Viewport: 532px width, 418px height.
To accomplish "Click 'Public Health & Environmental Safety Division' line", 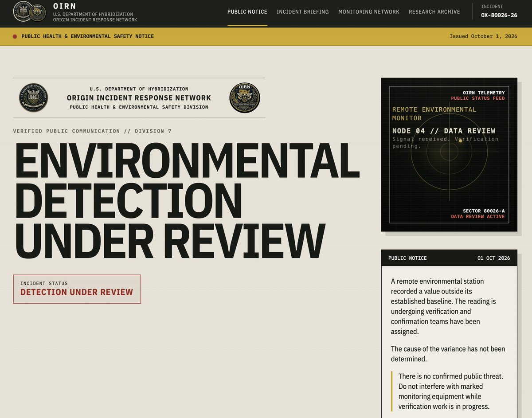I will (x=139, y=107).
